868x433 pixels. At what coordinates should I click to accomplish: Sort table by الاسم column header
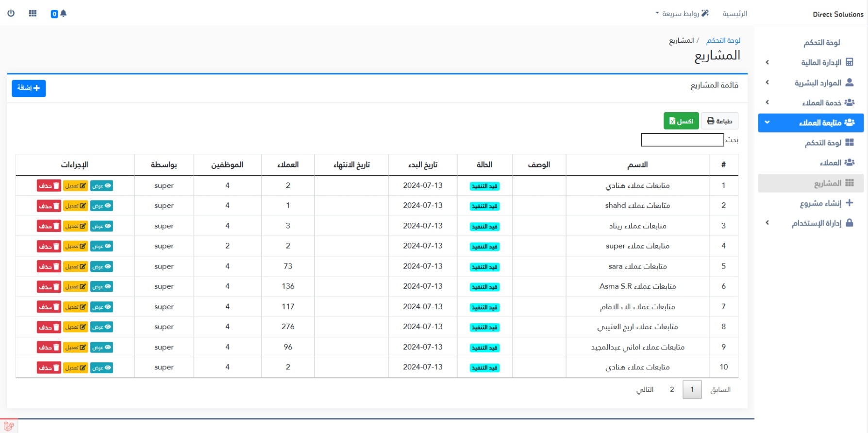coord(637,165)
